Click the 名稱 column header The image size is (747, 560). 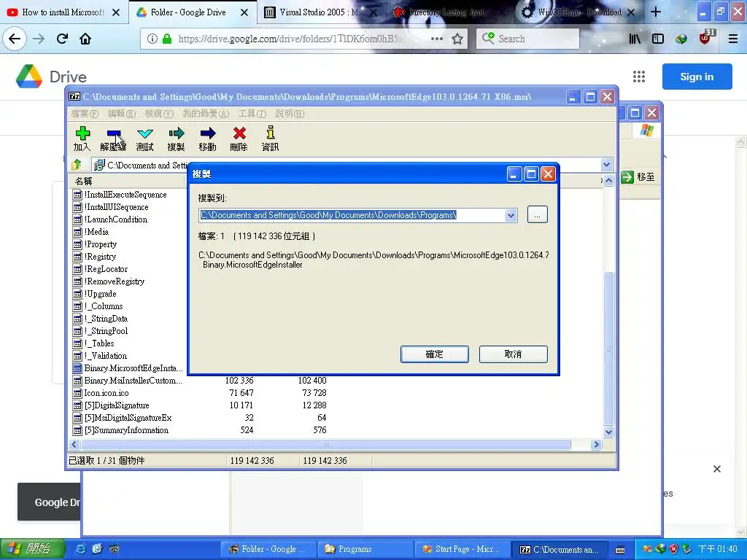click(x=128, y=181)
